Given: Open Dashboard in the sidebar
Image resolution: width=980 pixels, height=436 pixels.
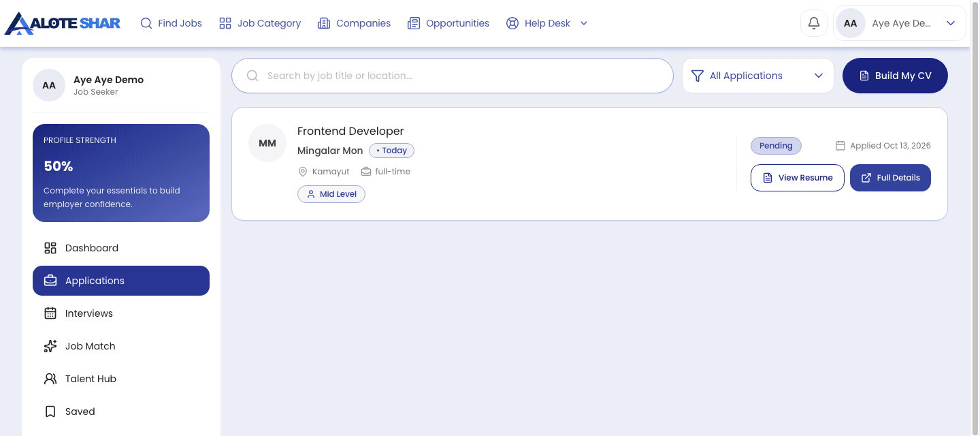Looking at the screenshot, I should click(x=121, y=248).
